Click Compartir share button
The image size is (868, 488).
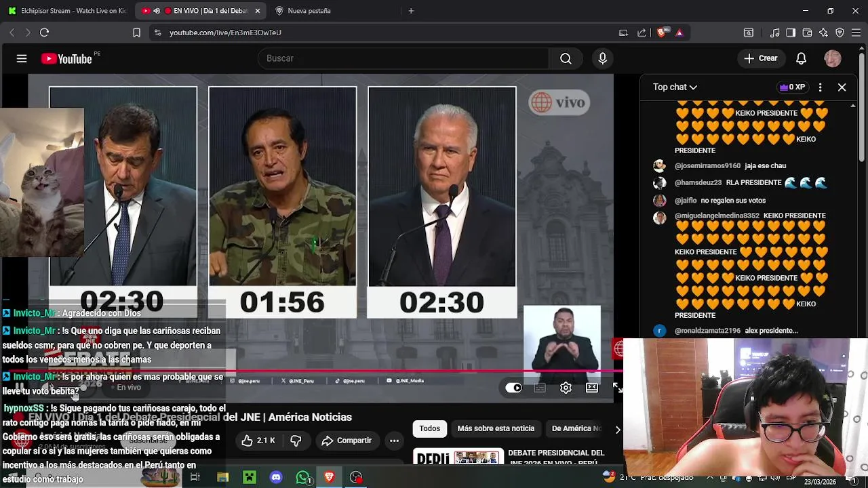(x=347, y=441)
